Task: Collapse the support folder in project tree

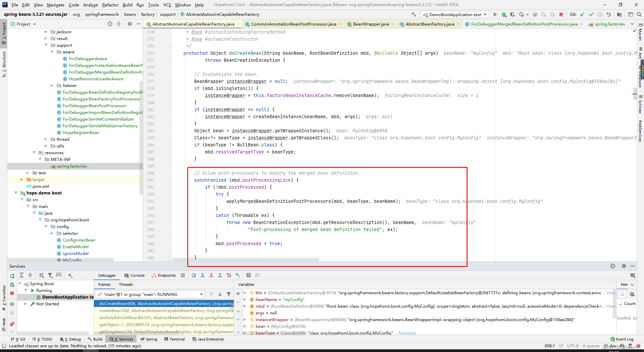Action: pyautogui.click(x=46, y=45)
